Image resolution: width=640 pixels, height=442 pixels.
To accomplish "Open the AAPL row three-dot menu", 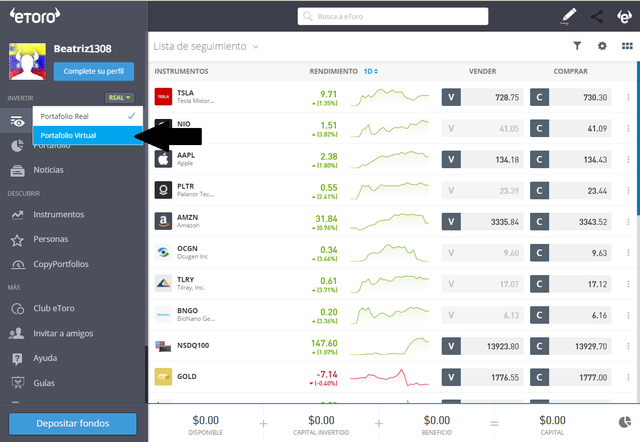I will point(628,159).
